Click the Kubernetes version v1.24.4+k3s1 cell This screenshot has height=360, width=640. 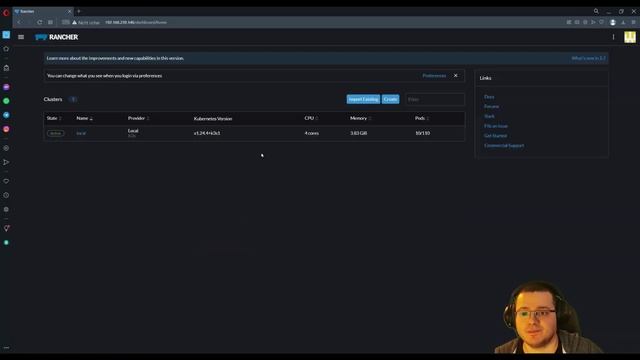coord(207,133)
